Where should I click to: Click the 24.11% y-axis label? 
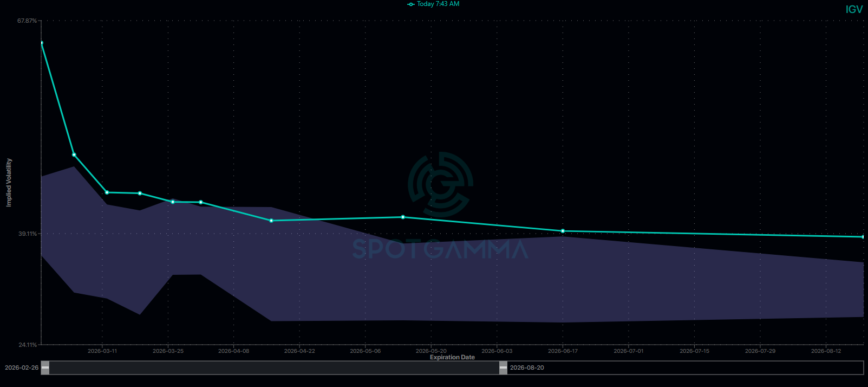coord(27,345)
